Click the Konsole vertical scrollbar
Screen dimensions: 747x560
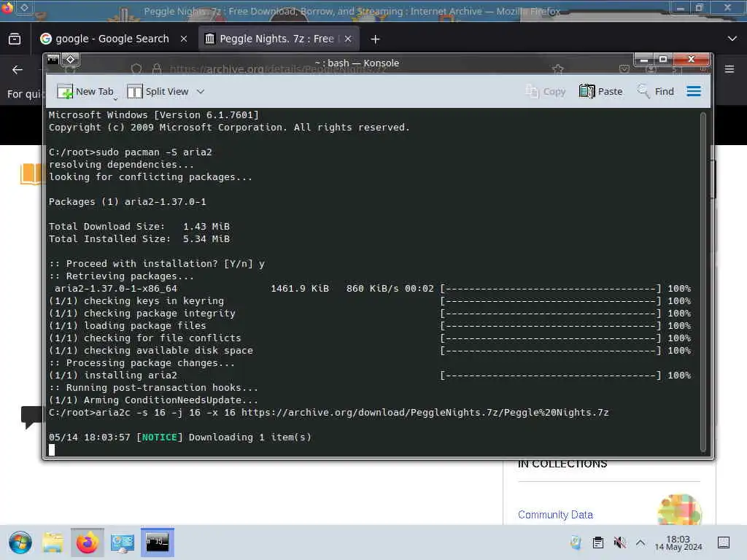[703, 282]
